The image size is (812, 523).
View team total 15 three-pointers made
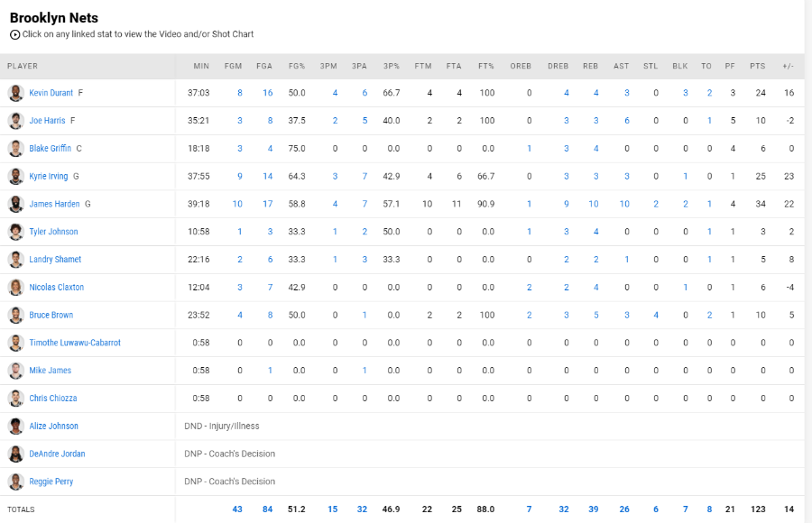coord(332,509)
